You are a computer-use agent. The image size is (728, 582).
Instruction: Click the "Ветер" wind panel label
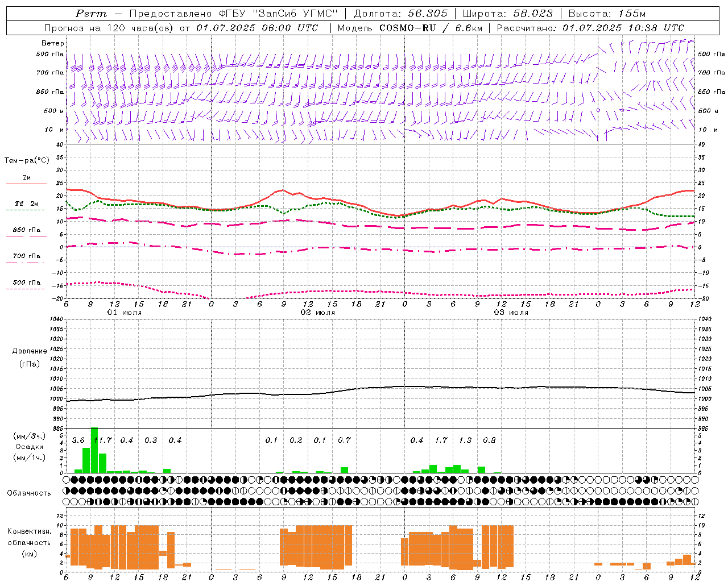(x=53, y=43)
